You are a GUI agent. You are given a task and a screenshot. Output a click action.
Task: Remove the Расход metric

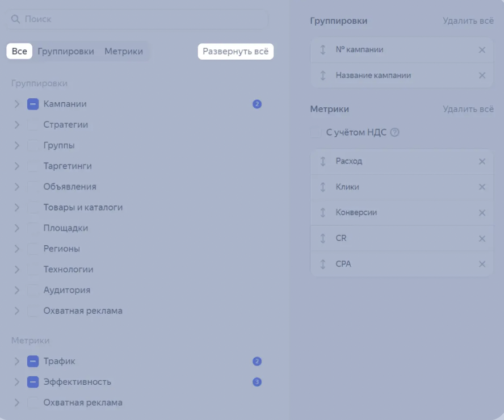click(x=482, y=161)
